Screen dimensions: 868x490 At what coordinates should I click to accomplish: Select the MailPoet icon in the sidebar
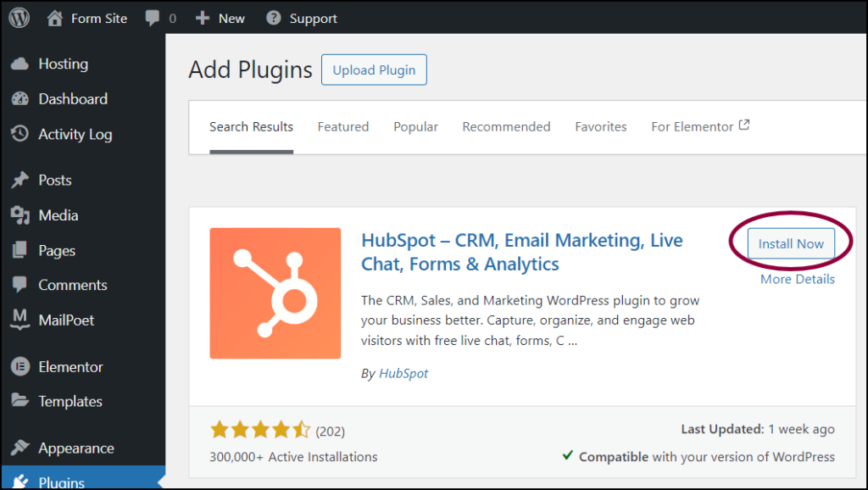coord(20,320)
